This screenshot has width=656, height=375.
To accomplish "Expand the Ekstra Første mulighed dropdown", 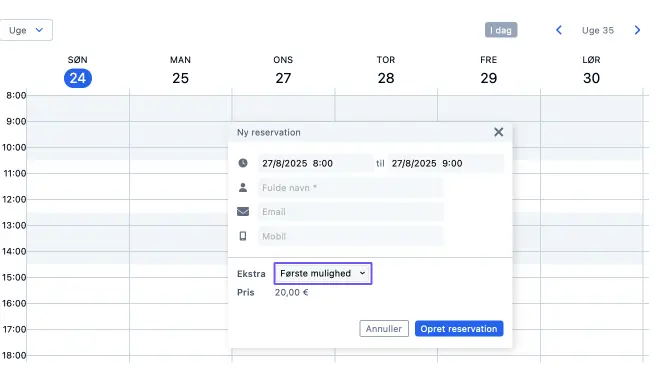I will (x=323, y=274).
